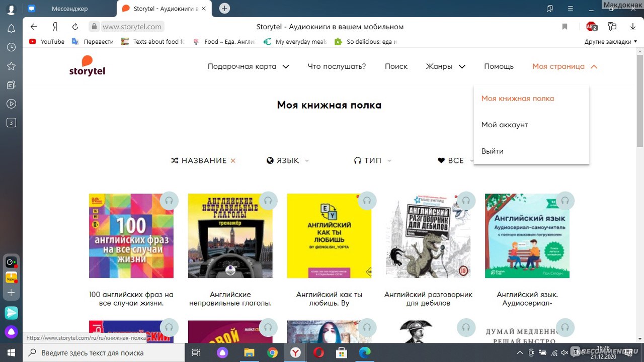The height and width of the screenshot is (362, 644).
Task: Open Windows Start menu
Action: point(11,352)
